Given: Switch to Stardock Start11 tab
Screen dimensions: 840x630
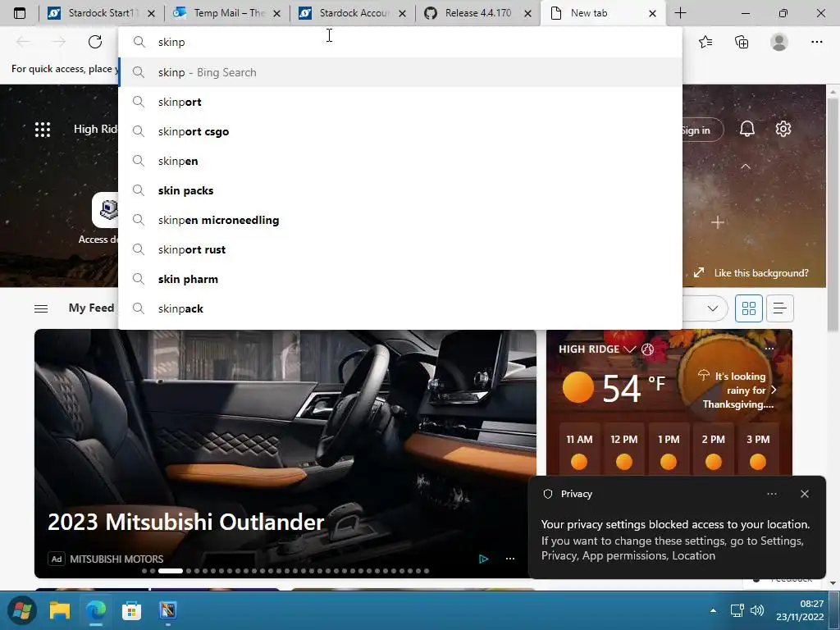Looking at the screenshot, I should point(101,13).
